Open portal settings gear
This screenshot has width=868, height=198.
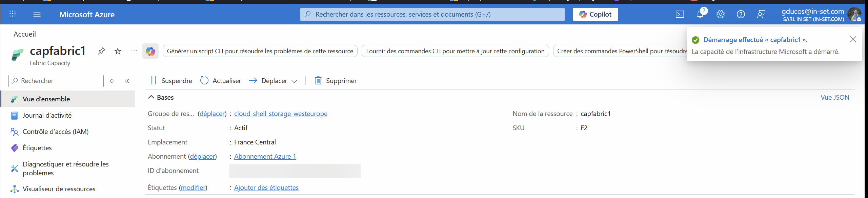coord(721,14)
